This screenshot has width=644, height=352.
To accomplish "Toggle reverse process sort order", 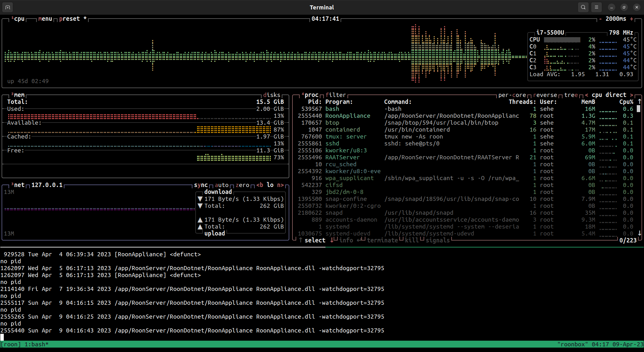I will tap(545, 95).
